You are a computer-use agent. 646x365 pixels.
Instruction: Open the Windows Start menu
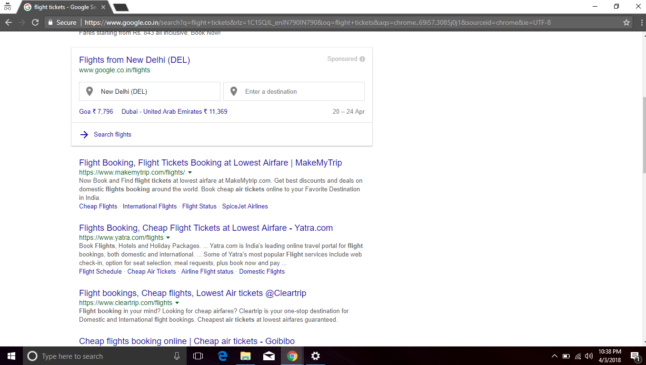pyautogui.click(x=11, y=356)
